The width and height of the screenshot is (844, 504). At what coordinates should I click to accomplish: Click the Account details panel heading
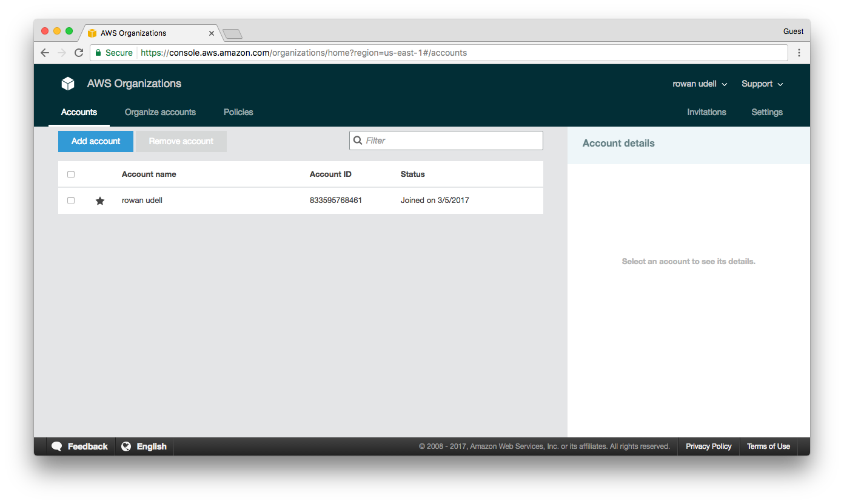(618, 144)
